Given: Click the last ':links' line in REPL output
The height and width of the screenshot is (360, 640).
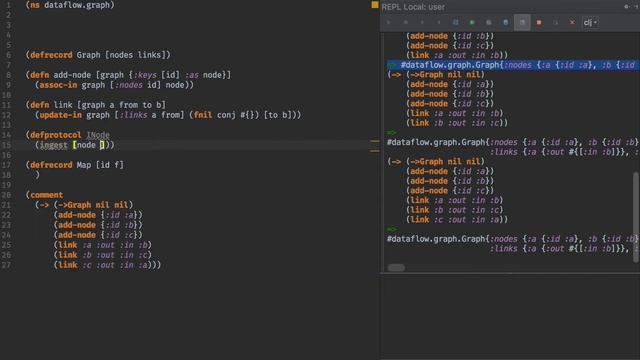Looking at the screenshot, I should pos(563,249).
